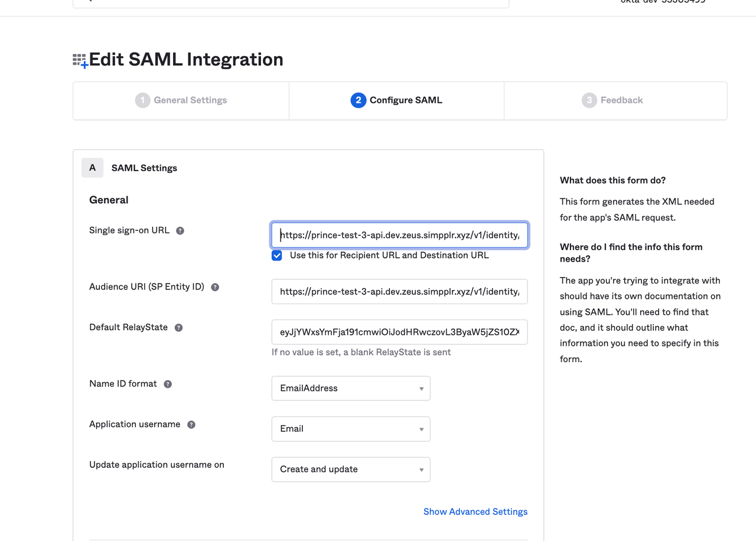Click Show Advanced Settings

tap(475, 511)
